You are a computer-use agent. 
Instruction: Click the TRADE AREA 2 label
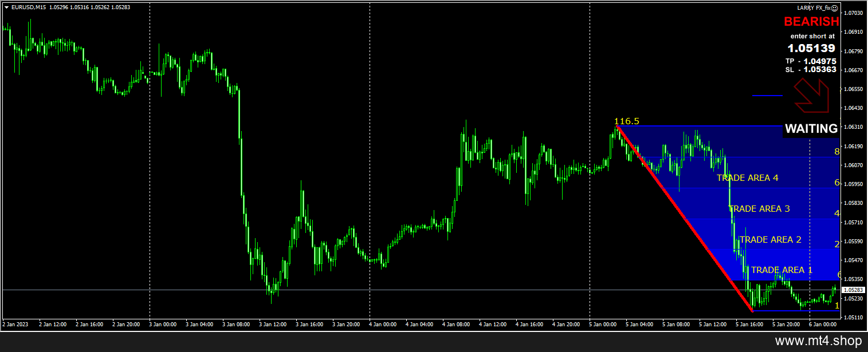[771, 240]
